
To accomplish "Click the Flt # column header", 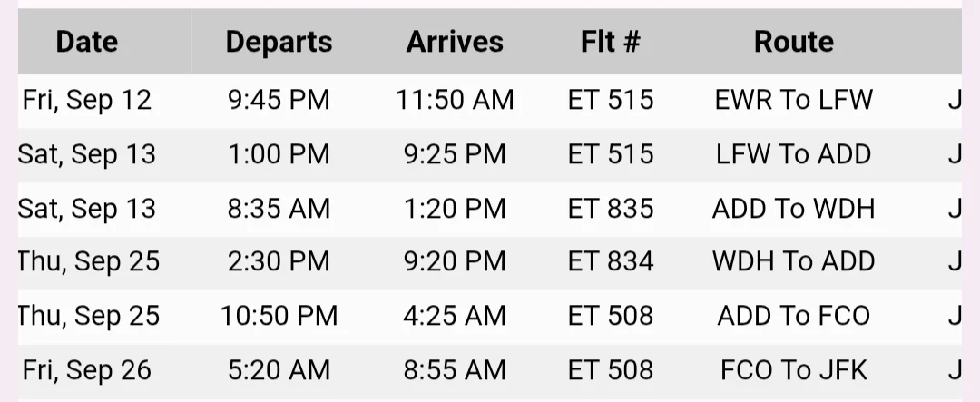I will (x=611, y=42).
